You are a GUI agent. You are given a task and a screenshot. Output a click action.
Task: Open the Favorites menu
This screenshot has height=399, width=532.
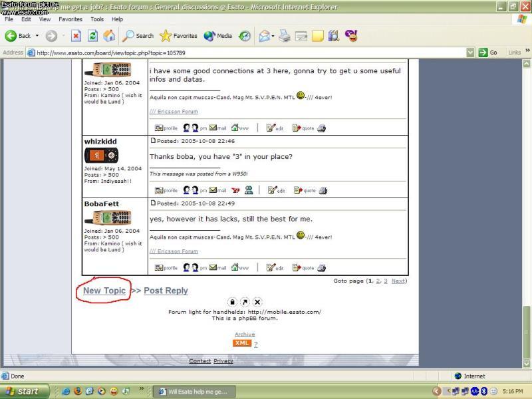point(70,19)
